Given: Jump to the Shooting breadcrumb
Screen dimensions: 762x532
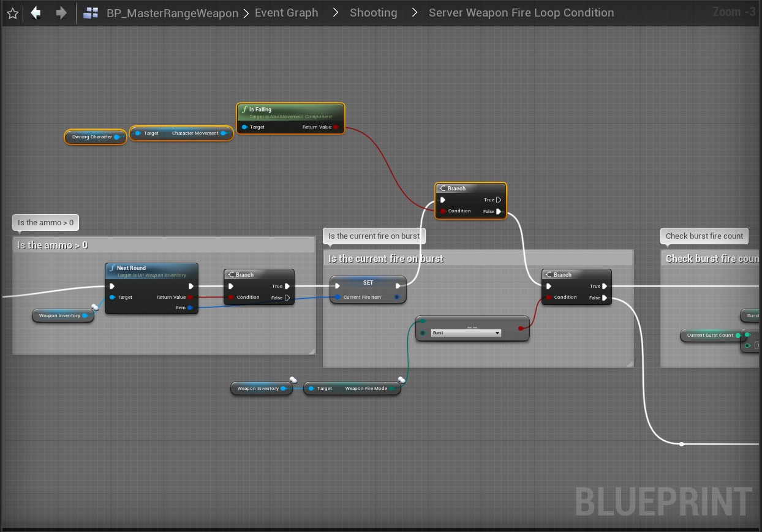Looking at the screenshot, I should coord(373,13).
